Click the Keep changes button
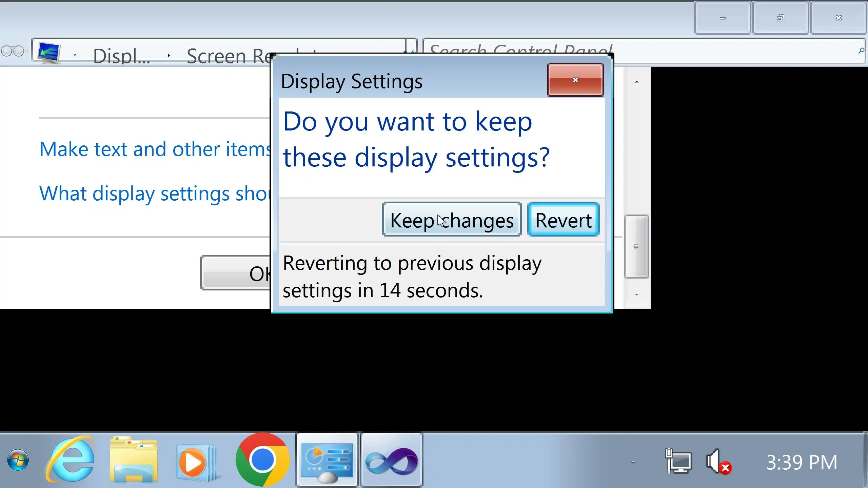Image resolution: width=868 pixels, height=488 pixels. tap(451, 219)
